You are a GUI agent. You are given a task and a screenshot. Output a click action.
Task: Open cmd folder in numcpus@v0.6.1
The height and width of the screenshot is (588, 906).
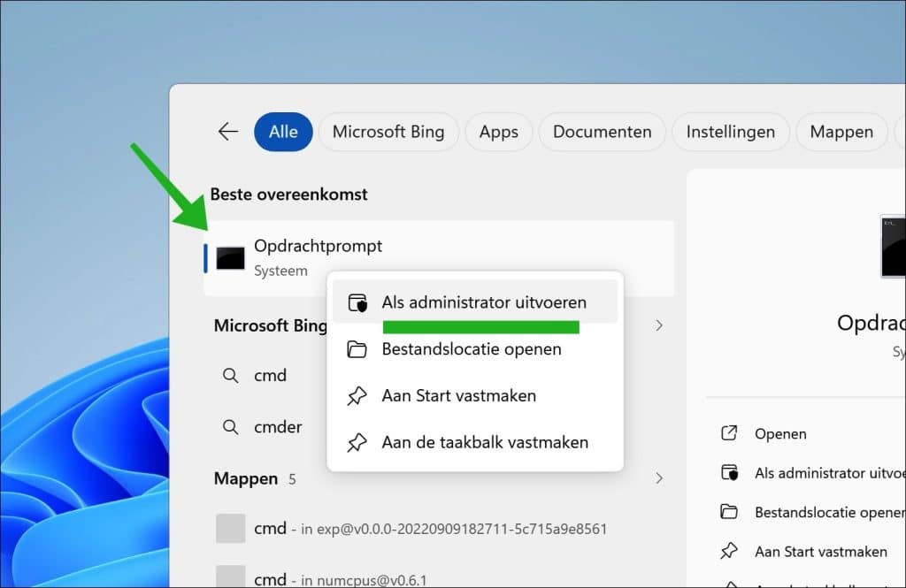(439, 577)
